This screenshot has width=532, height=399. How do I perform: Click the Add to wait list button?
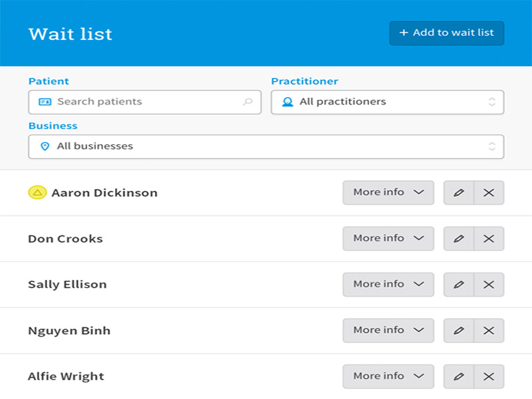(446, 33)
